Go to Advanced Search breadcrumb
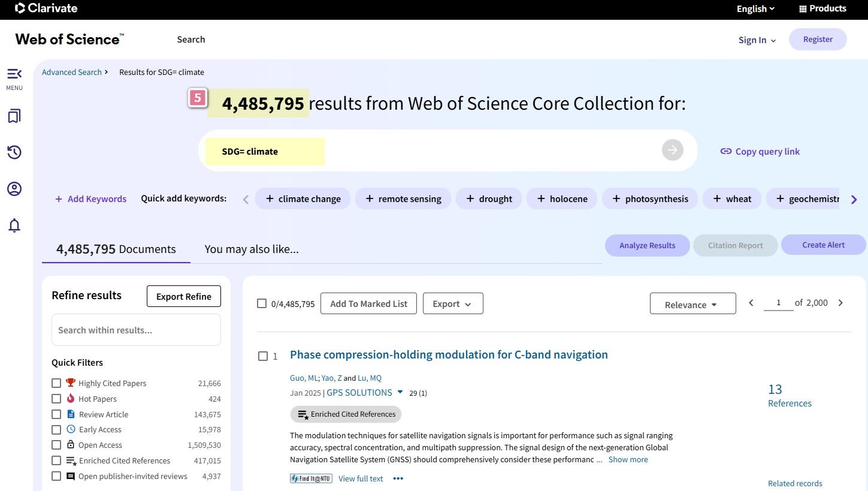Viewport: 868px width, 491px height. click(72, 72)
